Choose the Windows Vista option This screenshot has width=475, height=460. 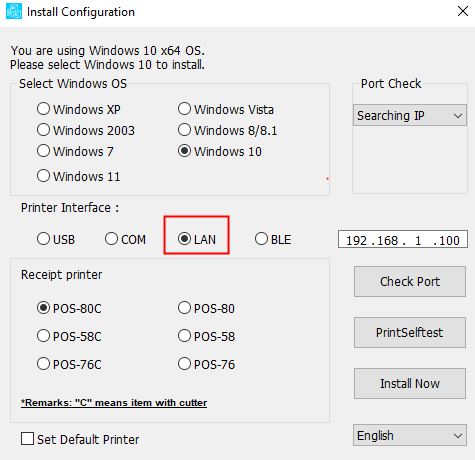(184, 109)
